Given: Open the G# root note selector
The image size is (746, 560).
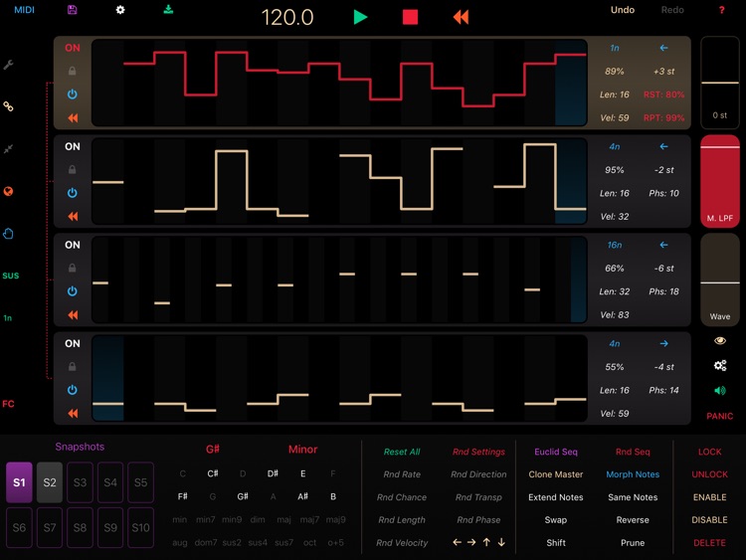Looking at the screenshot, I should click(213, 450).
